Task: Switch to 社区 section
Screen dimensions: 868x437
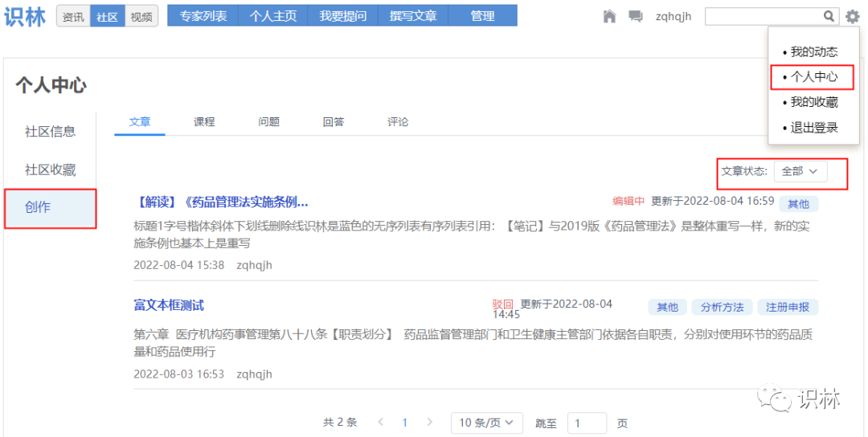Action: (x=108, y=17)
